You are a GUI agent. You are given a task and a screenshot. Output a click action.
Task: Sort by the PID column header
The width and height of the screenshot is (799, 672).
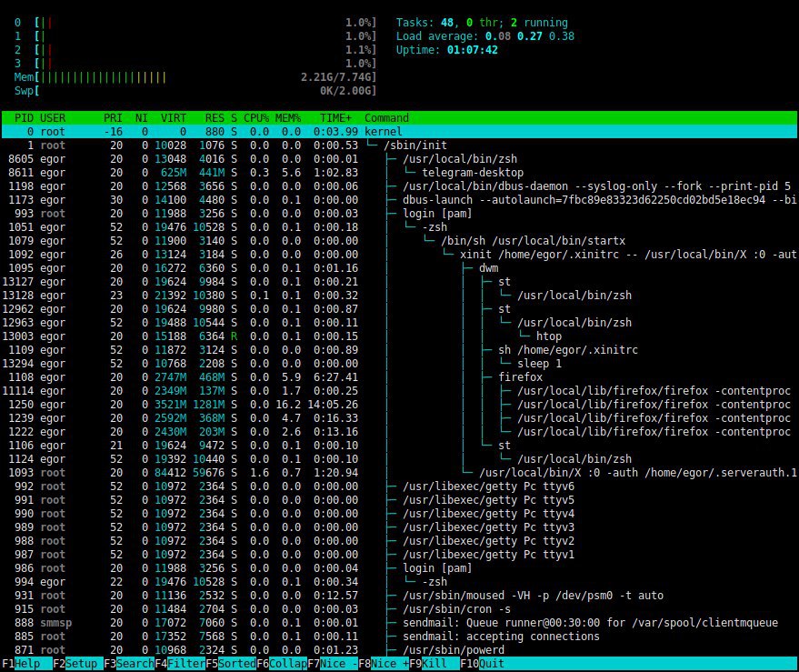click(24, 118)
